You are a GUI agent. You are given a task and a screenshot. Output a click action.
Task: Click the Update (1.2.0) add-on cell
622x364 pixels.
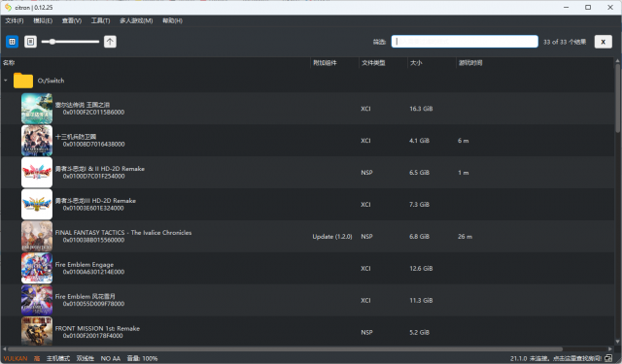point(332,237)
